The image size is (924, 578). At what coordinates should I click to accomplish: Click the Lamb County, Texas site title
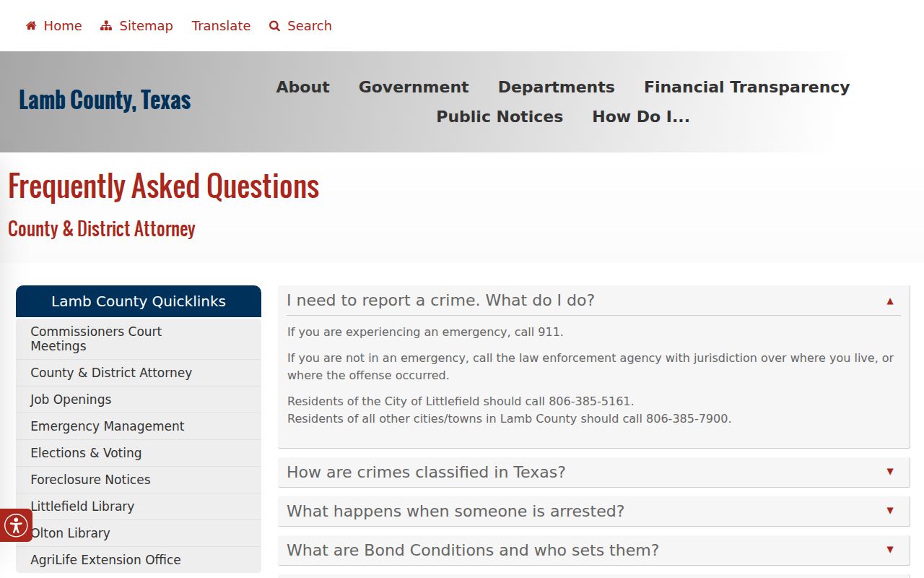pos(105,100)
